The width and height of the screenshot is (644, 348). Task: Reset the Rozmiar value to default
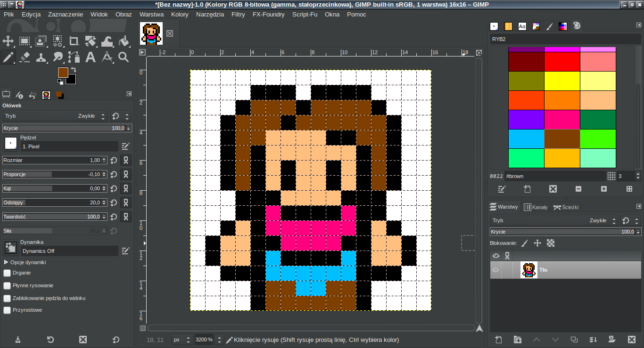114,160
